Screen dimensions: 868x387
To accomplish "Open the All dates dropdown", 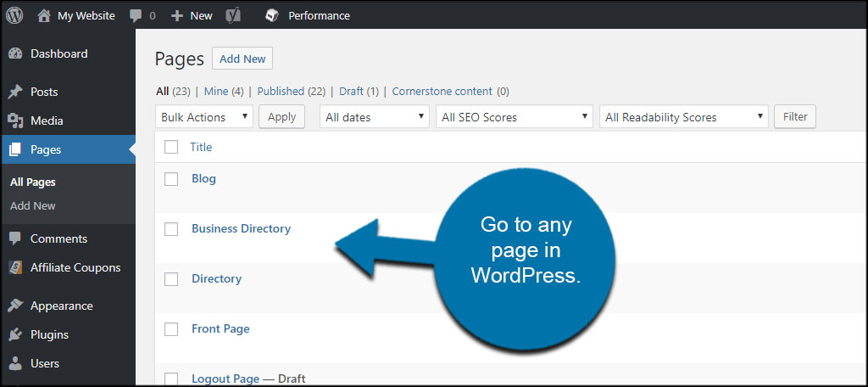I will (375, 117).
